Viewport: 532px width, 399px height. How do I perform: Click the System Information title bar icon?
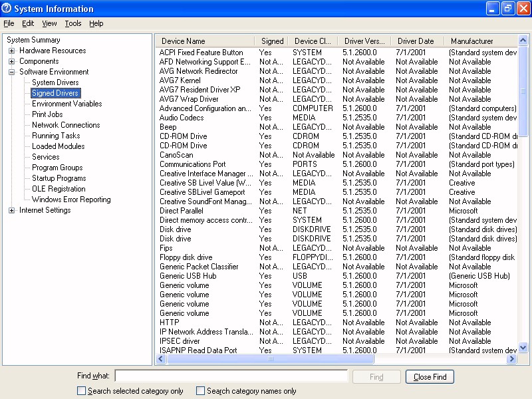coord(7,9)
